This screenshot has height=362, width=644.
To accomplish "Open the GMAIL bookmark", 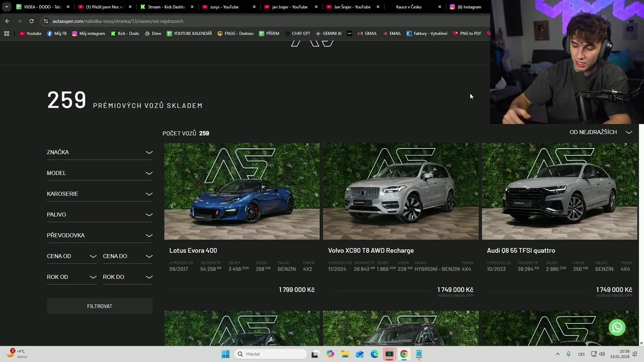I will pos(367,34).
